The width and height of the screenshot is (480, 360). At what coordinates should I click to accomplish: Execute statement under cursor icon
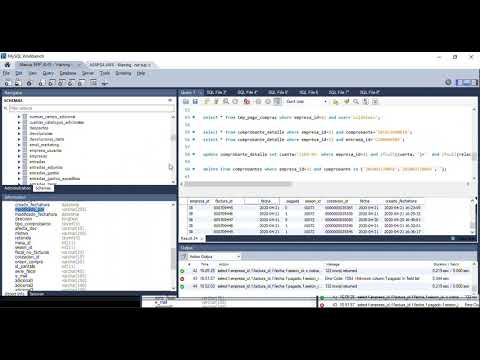[216, 101]
